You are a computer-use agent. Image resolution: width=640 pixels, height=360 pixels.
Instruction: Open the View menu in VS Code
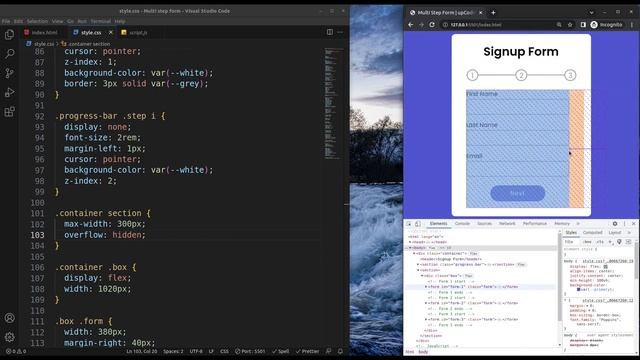coord(57,21)
